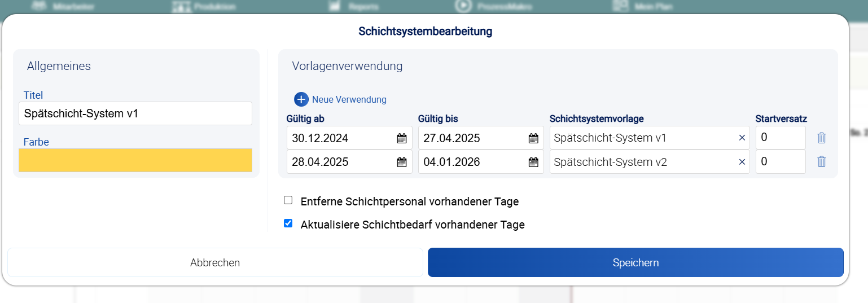868x303 pixels.
Task: Click the Allgemeines section heading
Action: [x=59, y=66]
